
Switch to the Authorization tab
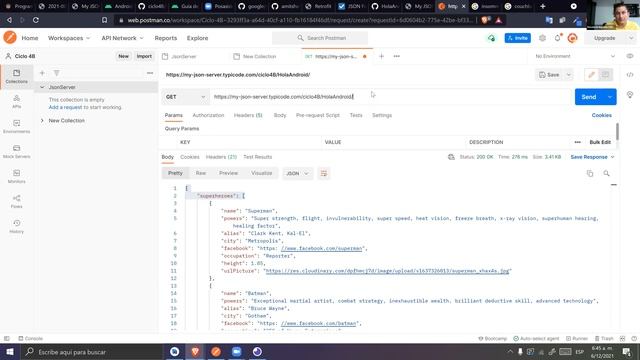[208, 116]
